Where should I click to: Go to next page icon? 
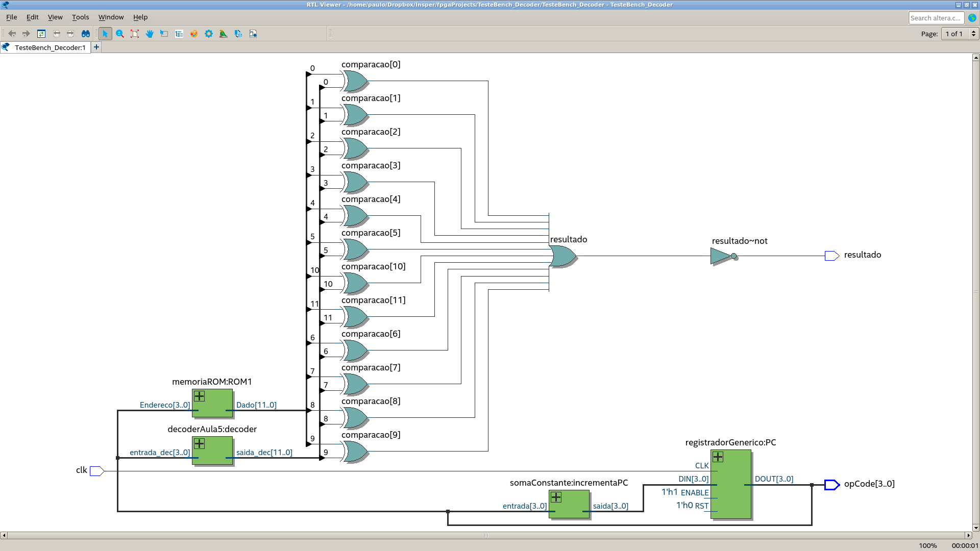click(x=70, y=34)
